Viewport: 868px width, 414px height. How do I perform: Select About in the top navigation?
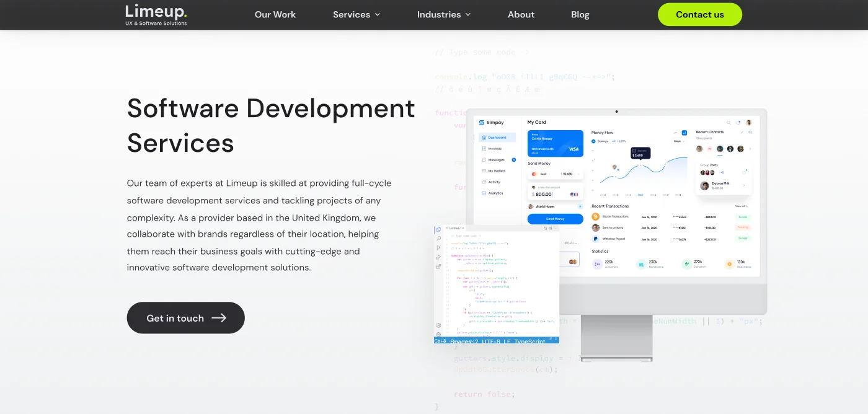point(521,14)
